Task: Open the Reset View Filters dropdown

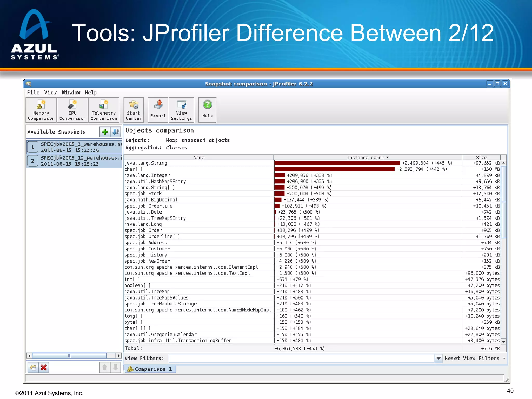Action: (x=475, y=358)
